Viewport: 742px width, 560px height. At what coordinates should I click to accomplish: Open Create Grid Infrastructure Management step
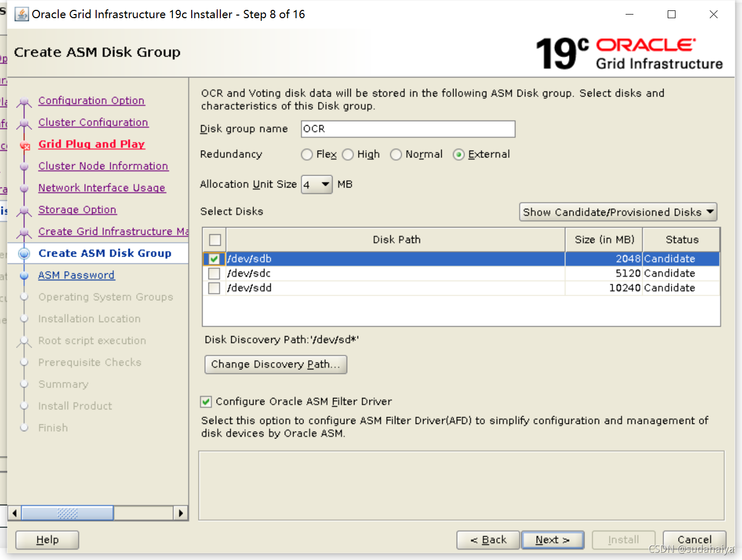[x=113, y=232]
